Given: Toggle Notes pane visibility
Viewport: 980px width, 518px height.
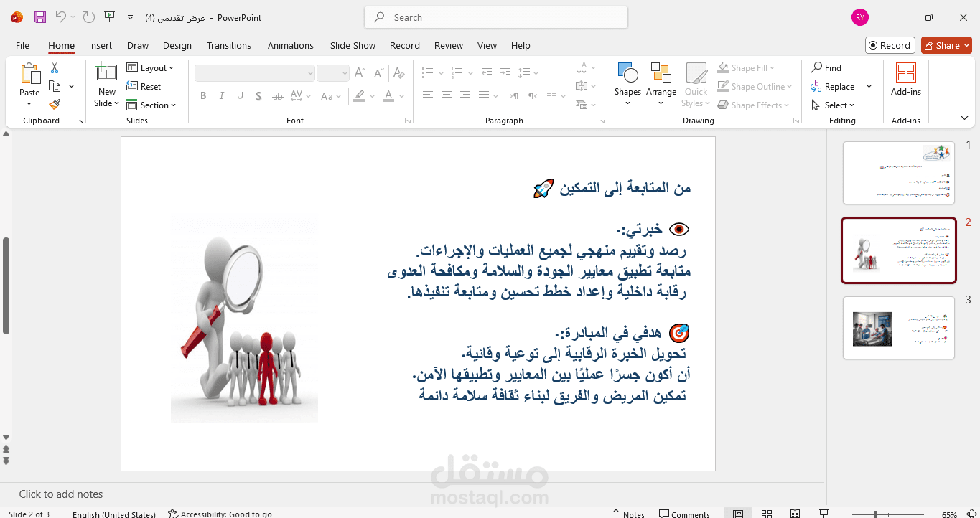Looking at the screenshot, I should coord(627,512).
